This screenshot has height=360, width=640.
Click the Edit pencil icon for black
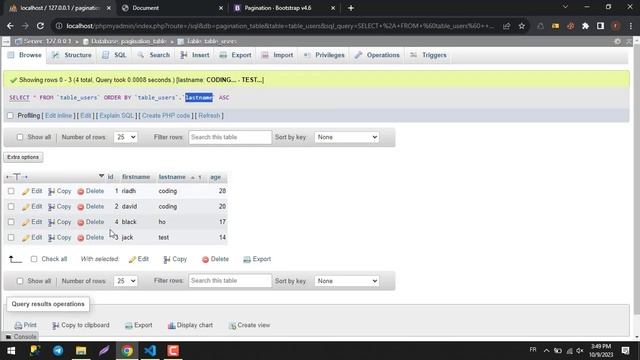[25, 222]
